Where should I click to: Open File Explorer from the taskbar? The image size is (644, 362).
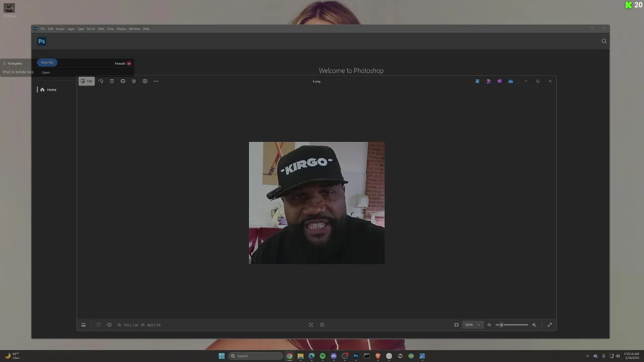pos(300,356)
